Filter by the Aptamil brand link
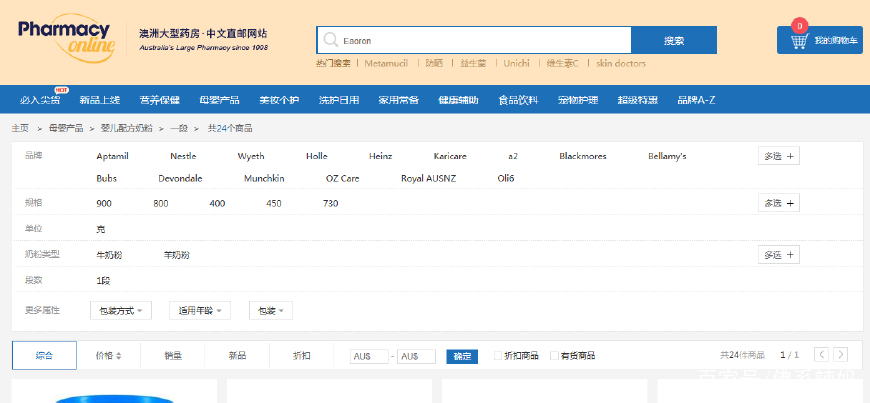 (x=112, y=156)
